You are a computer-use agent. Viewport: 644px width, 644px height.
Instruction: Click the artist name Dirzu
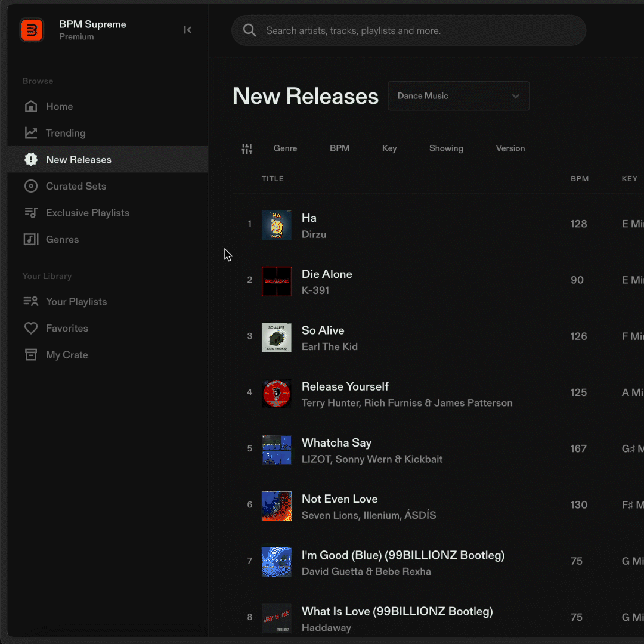314,234
